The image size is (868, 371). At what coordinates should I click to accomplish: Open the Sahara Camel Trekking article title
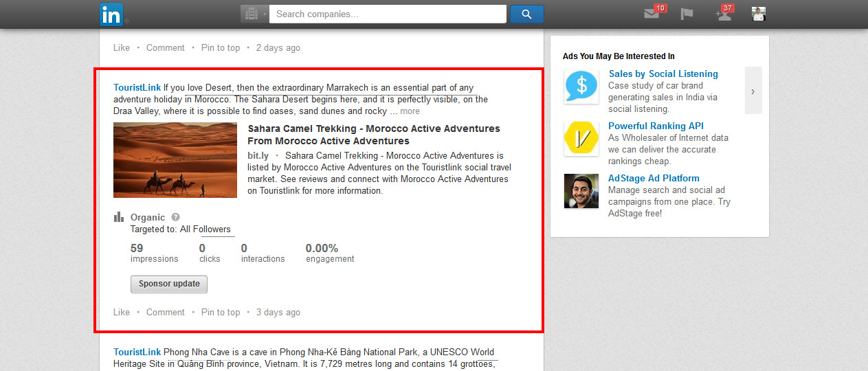(x=374, y=135)
